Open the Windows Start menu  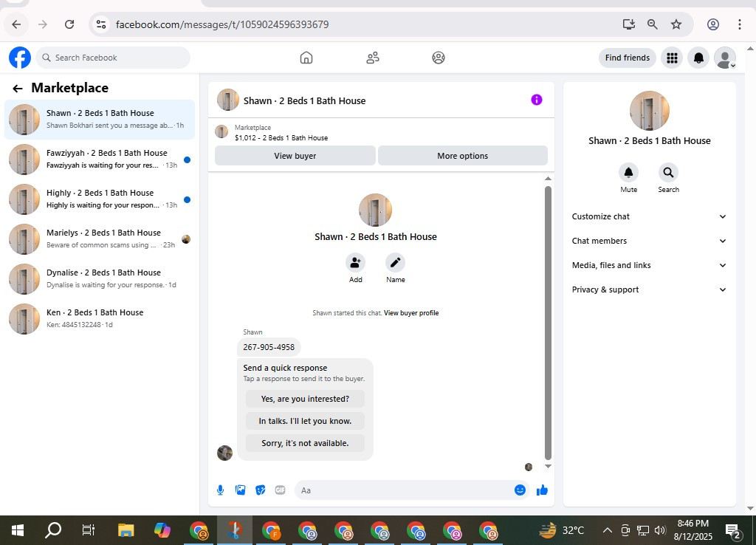(18, 530)
